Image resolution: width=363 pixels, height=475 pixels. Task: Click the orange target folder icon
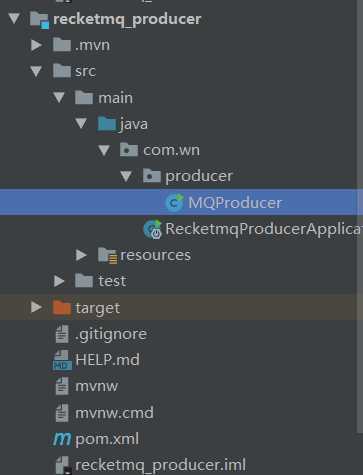(62, 308)
